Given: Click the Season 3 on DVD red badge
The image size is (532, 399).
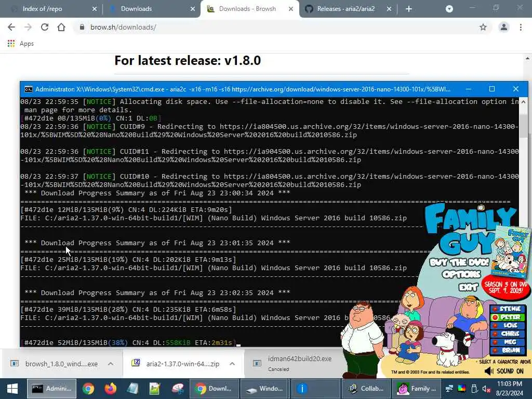Looking at the screenshot, I should pyautogui.click(x=506, y=288).
